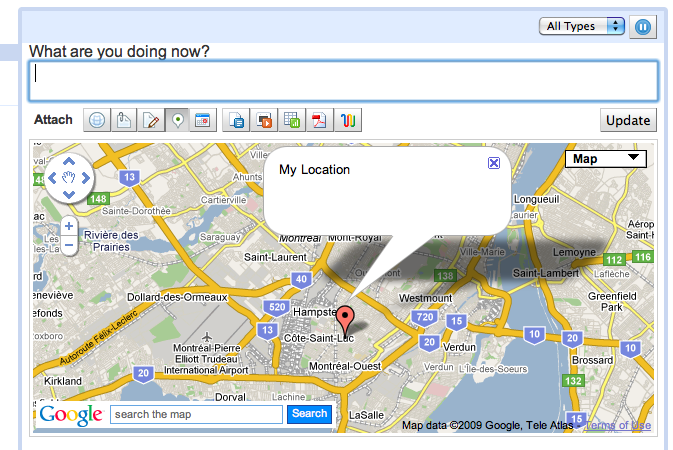Click the Kirkland label on the map
Screen dimensions: 673x450
[63, 381]
